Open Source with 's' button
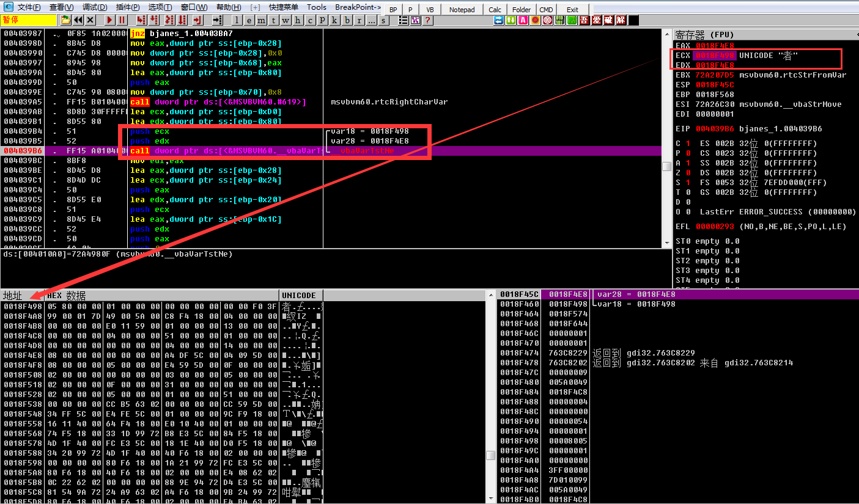 [x=383, y=20]
